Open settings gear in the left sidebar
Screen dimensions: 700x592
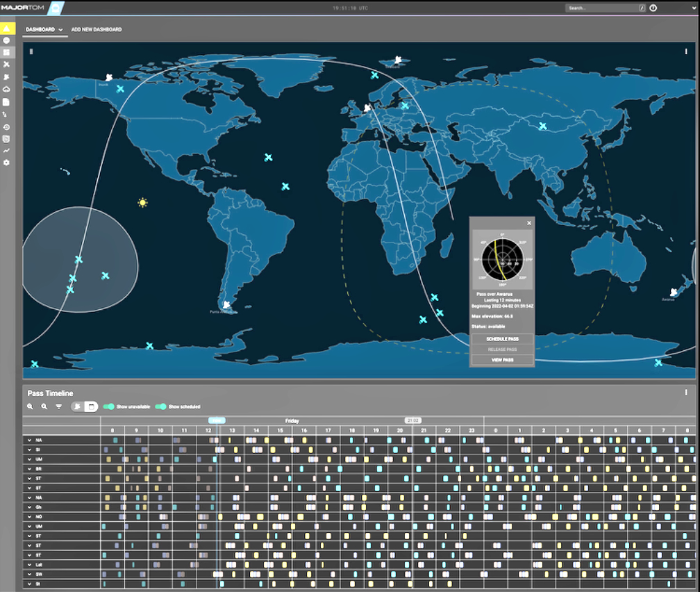point(6,162)
